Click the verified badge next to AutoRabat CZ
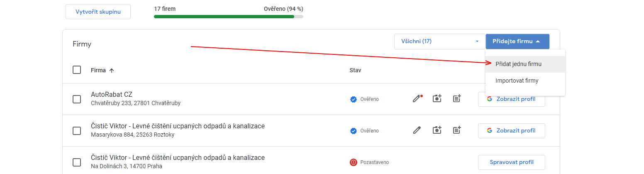Image resolution: width=644 pixels, height=174 pixels. pos(354,99)
